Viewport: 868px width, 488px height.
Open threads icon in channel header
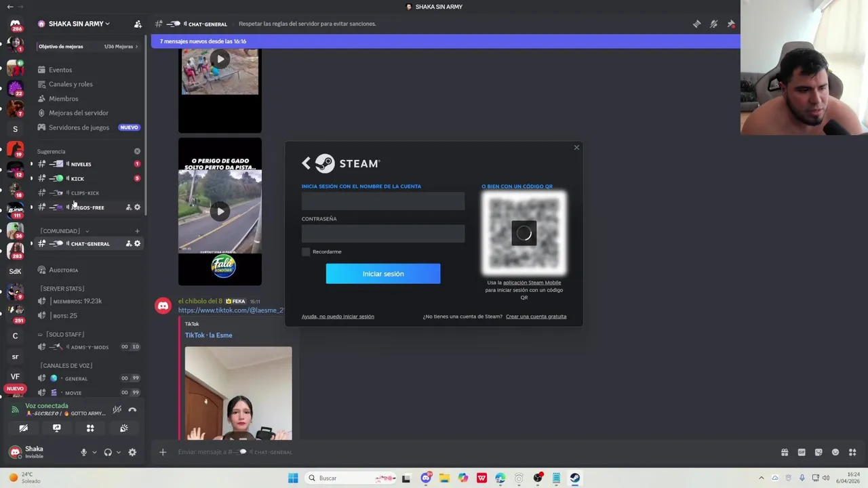click(696, 24)
